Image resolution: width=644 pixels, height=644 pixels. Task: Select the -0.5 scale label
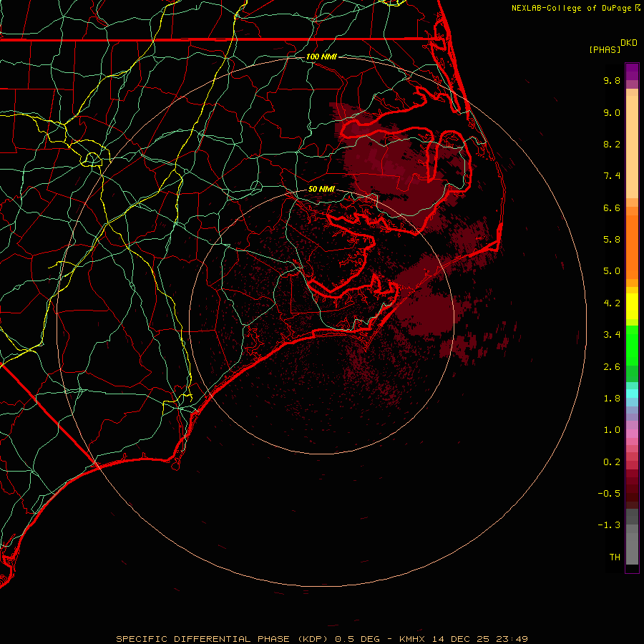tap(609, 494)
